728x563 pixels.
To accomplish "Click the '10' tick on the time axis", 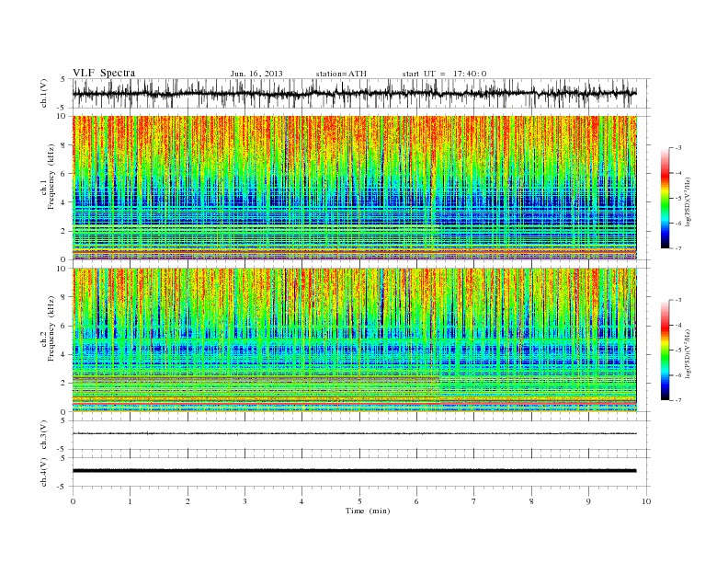I will click(646, 501).
